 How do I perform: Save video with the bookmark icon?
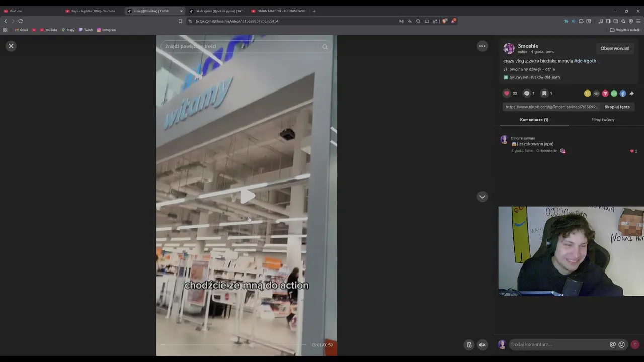pos(544,93)
